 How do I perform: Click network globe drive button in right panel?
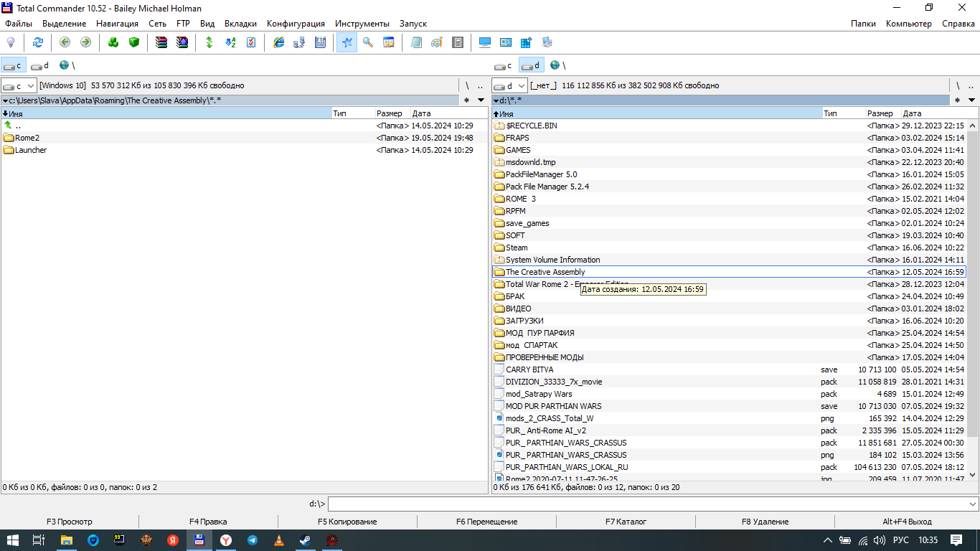(558, 65)
